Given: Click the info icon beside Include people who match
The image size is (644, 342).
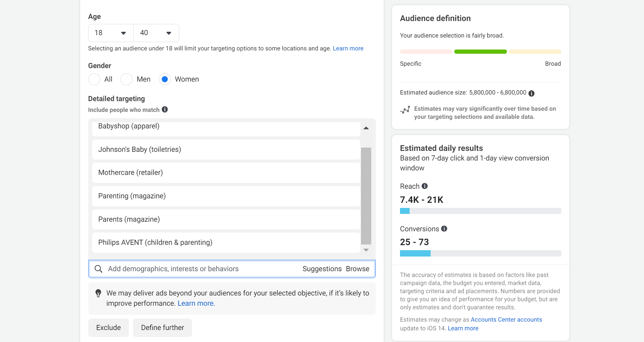Looking at the screenshot, I should [165, 109].
